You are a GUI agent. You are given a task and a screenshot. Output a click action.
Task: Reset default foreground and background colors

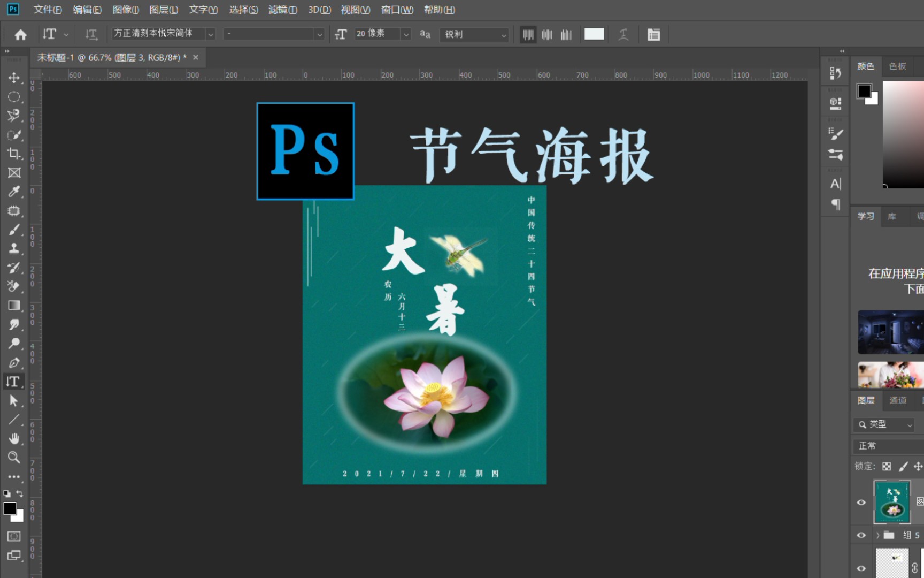[7, 493]
